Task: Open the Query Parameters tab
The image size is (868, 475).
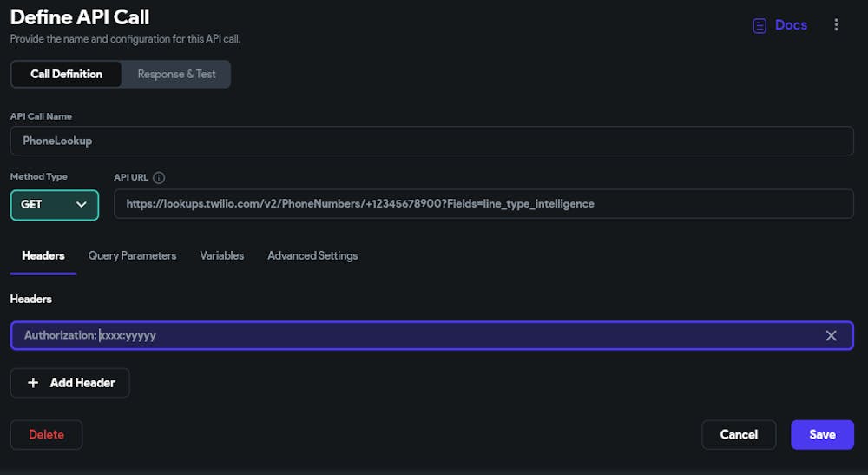Action: 132,255
